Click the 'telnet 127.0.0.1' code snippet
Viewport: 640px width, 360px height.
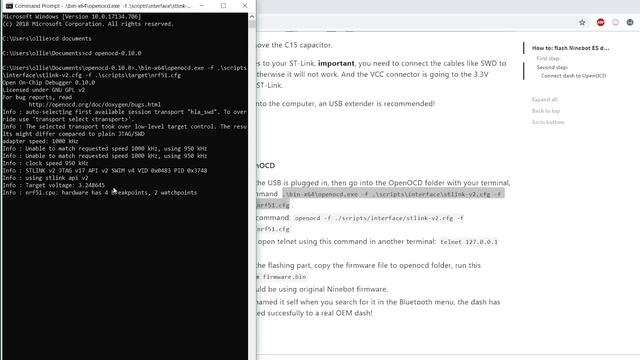pyautogui.click(x=469, y=242)
